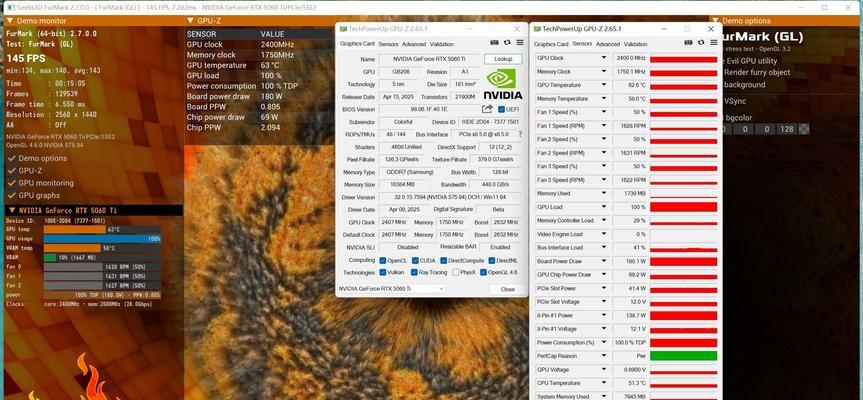Click GPU-Z app icon in Graphics Card window title

coord(343,29)
